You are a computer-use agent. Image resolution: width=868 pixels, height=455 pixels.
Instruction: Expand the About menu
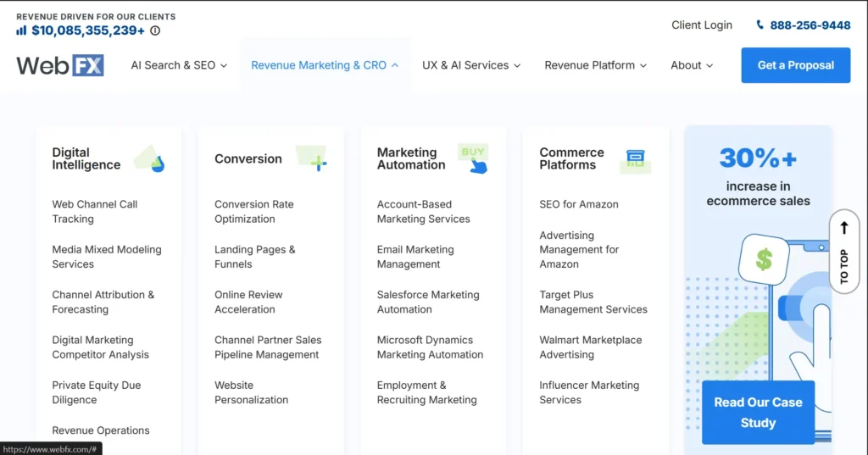[692, 65]
